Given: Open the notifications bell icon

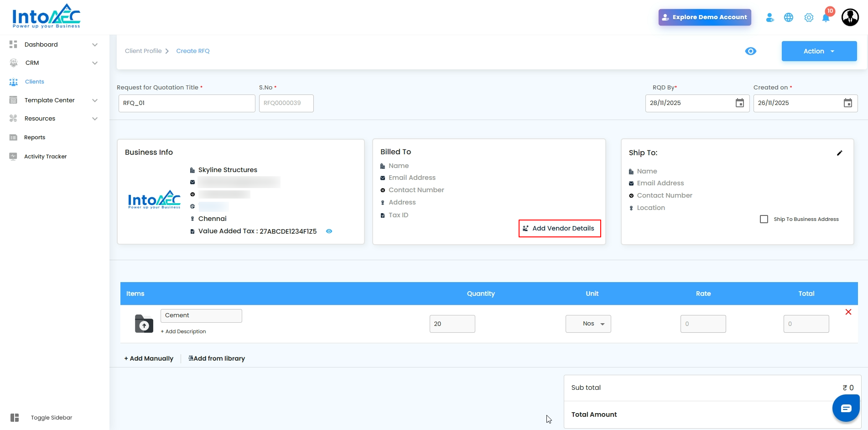Looking at the screenshot, I should pos(826,18).
